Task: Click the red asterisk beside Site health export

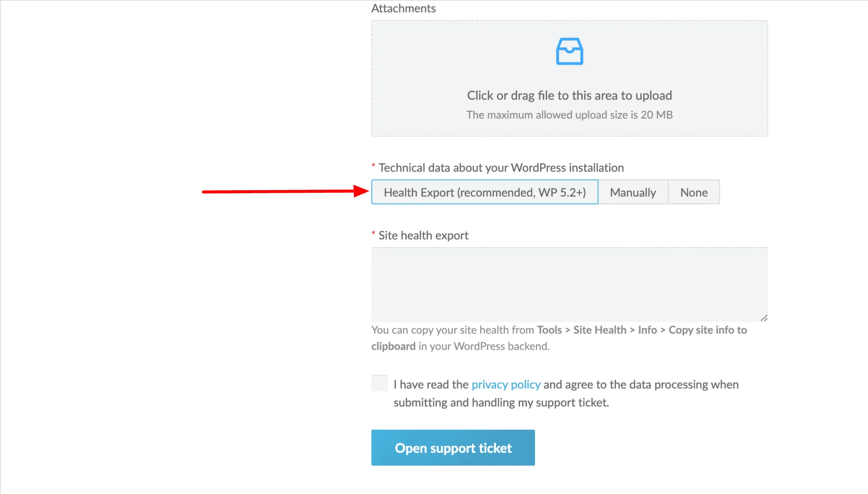Action: click(x=374, y=234)
